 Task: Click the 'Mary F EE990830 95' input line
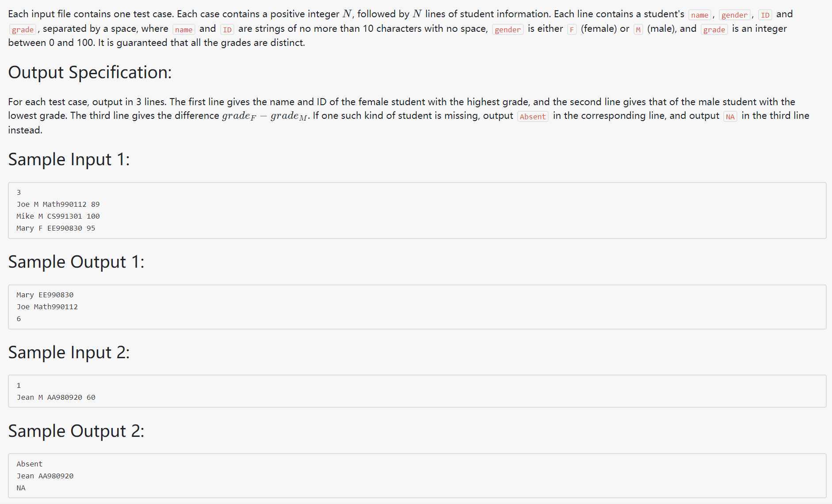click(56, 228)
